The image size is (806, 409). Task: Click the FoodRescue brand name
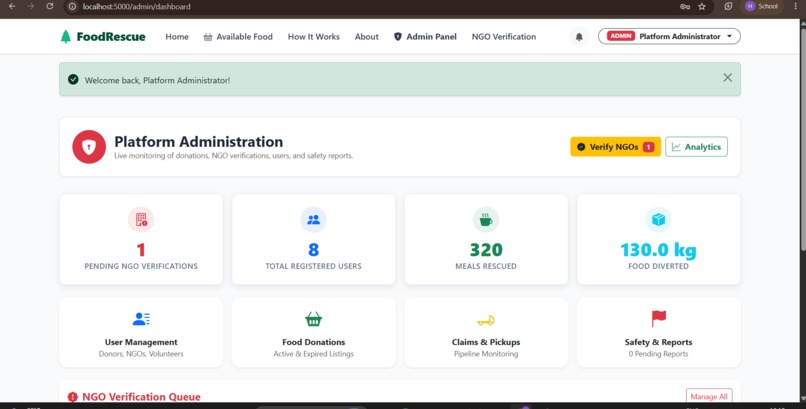click(111, 36)
